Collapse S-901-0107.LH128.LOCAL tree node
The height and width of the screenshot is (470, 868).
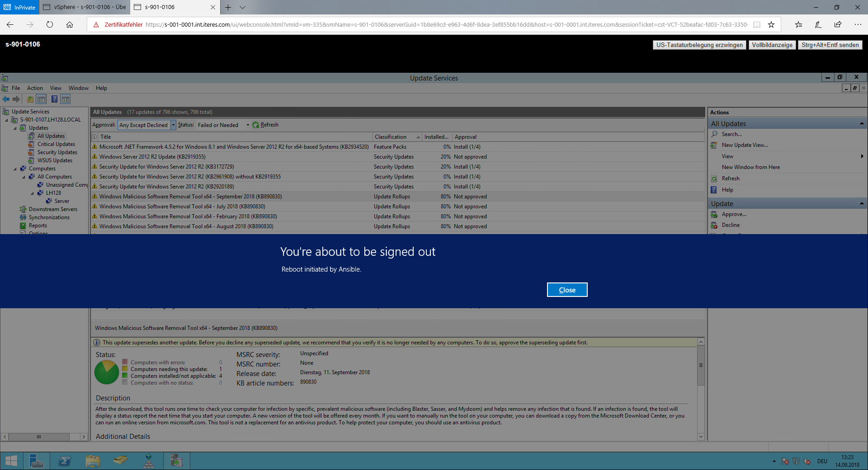point(6,120)
